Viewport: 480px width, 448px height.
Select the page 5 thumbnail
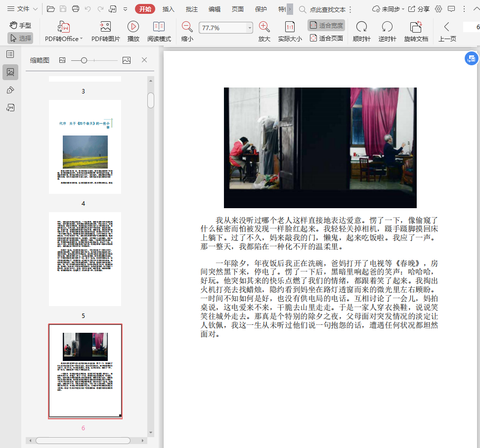(x=85, y=259)
